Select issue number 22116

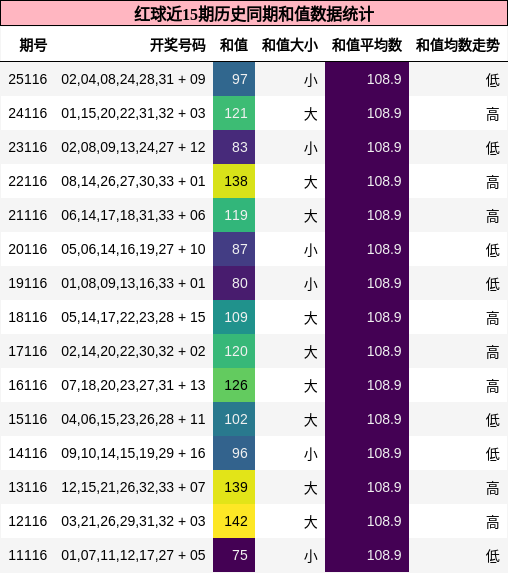pos(28,181)
